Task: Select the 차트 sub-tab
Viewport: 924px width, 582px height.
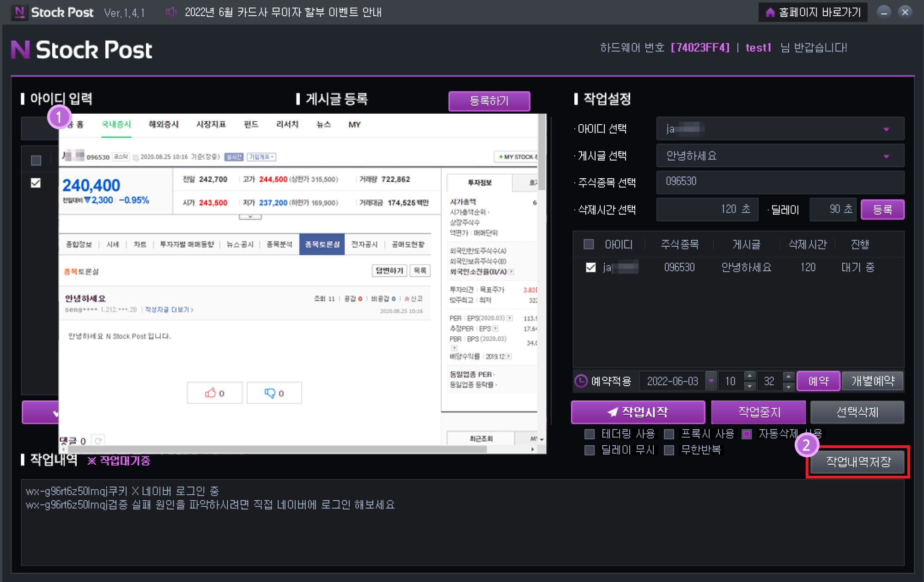Action: [x=140, y=244]
